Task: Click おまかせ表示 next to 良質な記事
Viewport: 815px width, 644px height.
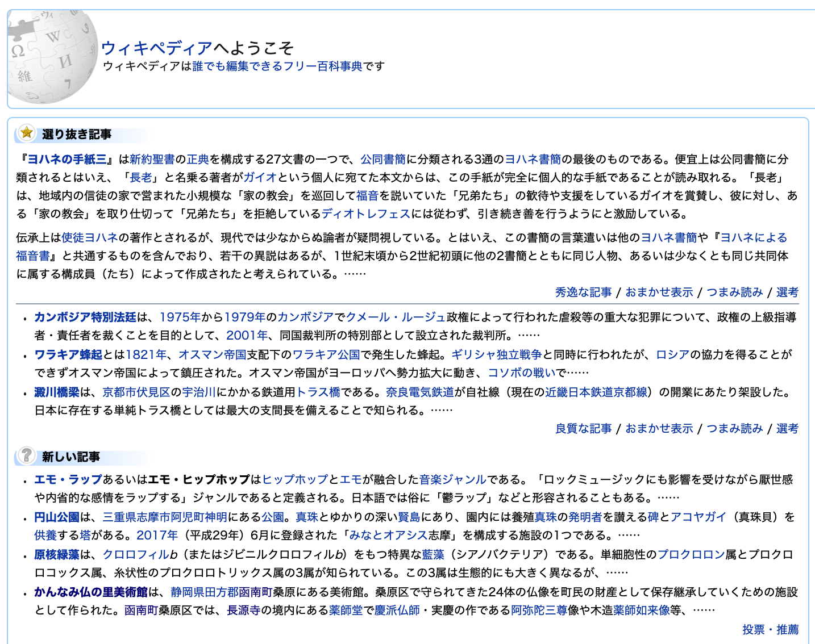Action: 659,429
